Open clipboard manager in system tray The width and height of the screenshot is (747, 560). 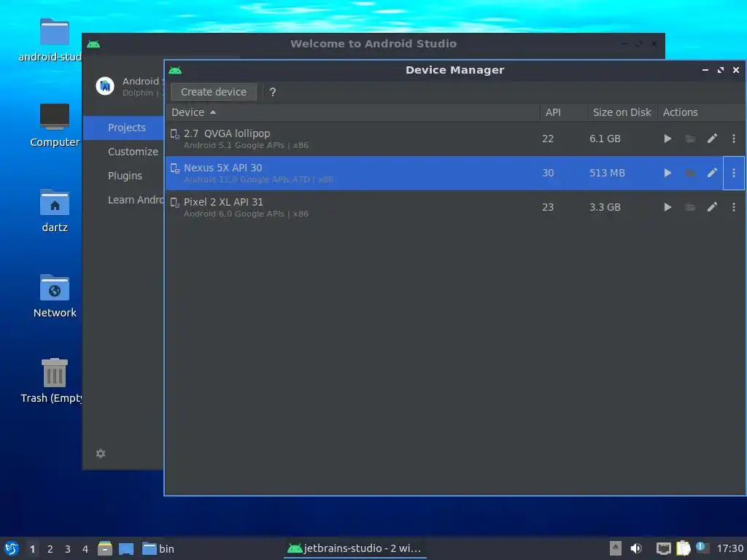pos(683,548)
